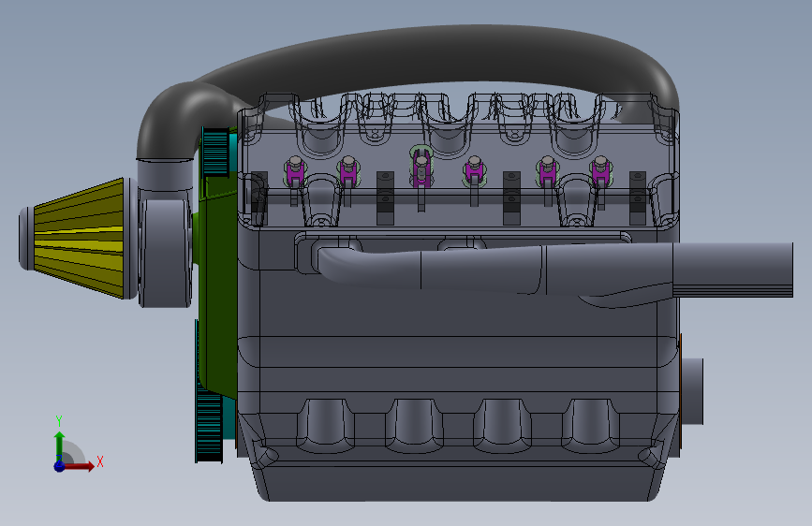Select the yellow conical air filter
This screenshot has width=812, height=526.
[78, 238]
